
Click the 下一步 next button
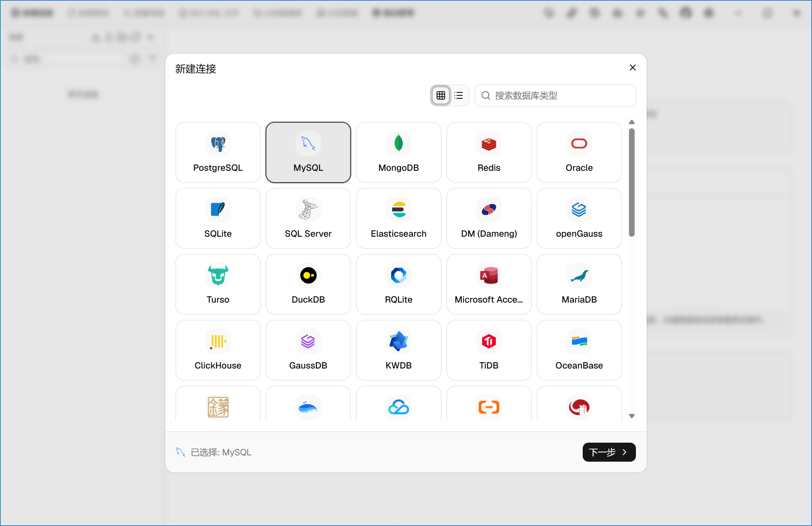609,452
